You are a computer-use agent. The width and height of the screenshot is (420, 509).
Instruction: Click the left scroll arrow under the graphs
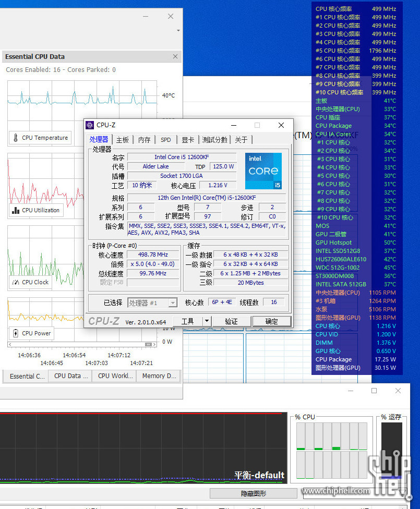pos(10,344)
